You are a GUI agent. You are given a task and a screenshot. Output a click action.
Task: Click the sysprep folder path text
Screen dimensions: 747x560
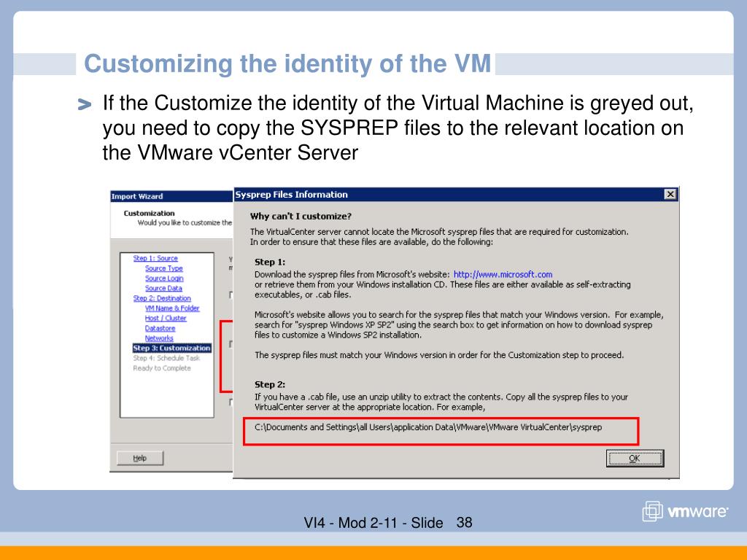pos(427,427)
